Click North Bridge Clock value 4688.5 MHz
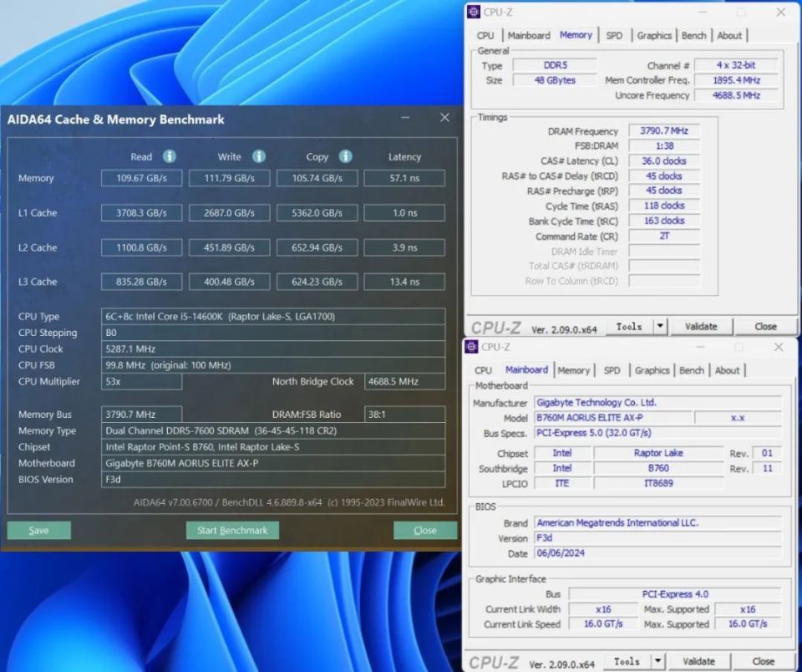The width and height of the screenshot is (802, 672). [x=404, y=381]
